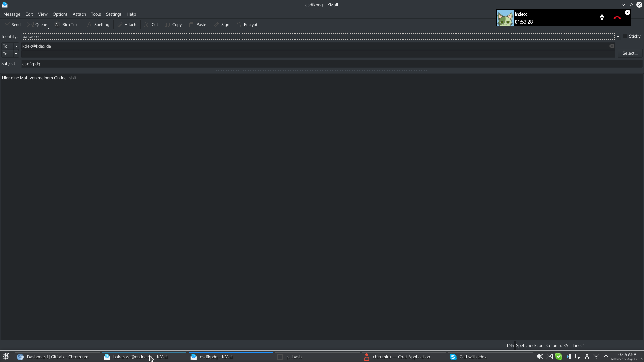Open wireless network tray icon
Screen dimensions: 644x362
click(596, 357)
